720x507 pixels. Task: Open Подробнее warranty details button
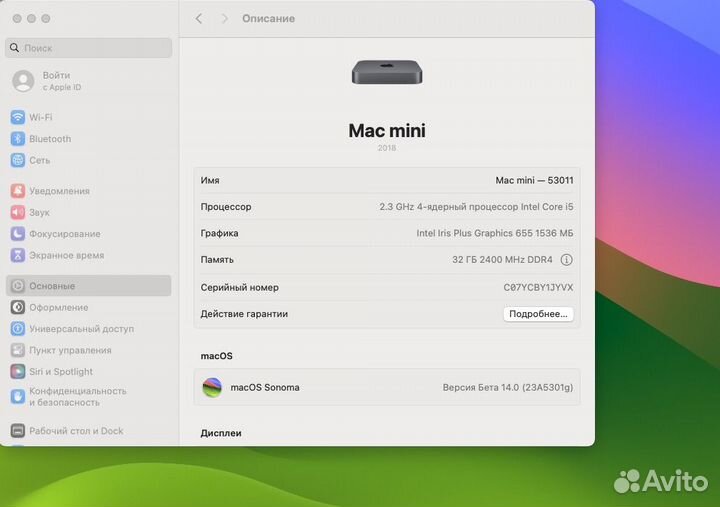pyautogui.click(x=538, y=314)
